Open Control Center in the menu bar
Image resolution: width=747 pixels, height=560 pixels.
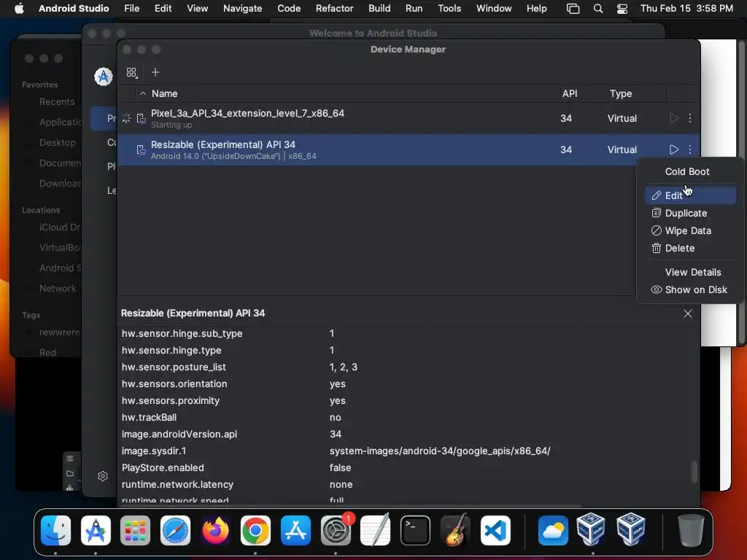coord(622,9)
